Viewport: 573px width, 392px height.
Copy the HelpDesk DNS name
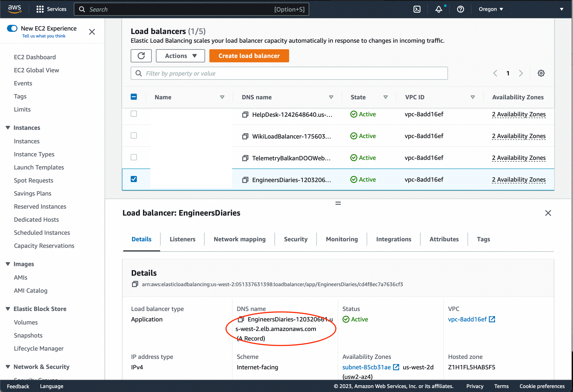point(245,115)
